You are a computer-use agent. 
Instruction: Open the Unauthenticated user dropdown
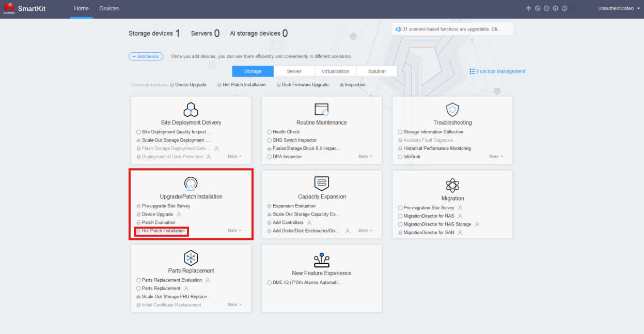619,8
